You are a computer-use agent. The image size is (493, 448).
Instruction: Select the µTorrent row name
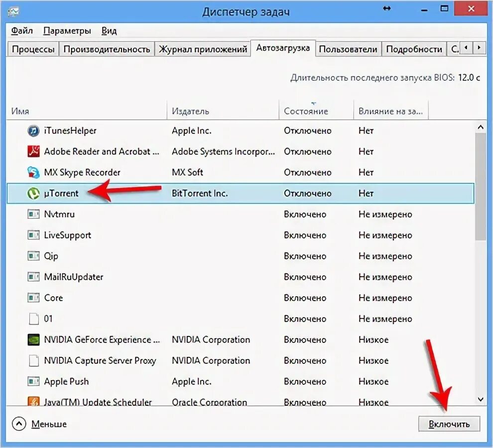(x=61, y=193)
